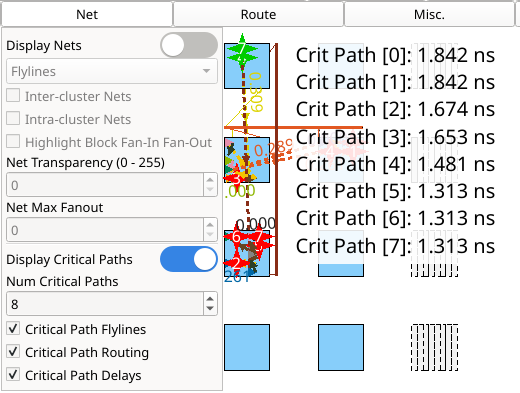Click Crit Path [1]: 1.842 ns label
This screenshot has height=393, width=520.
tap(395, 82)
